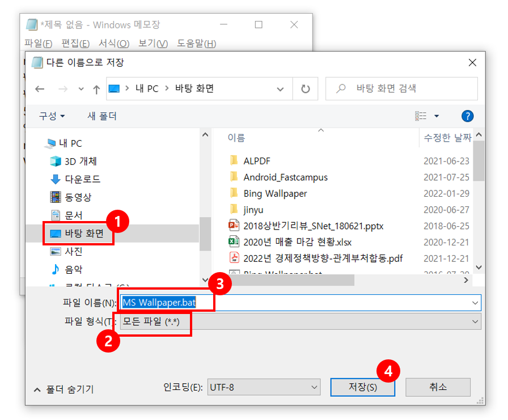
Task: Open 인코딩 UTF-8 encoding dropdown
Action: (x=264, y=387)
